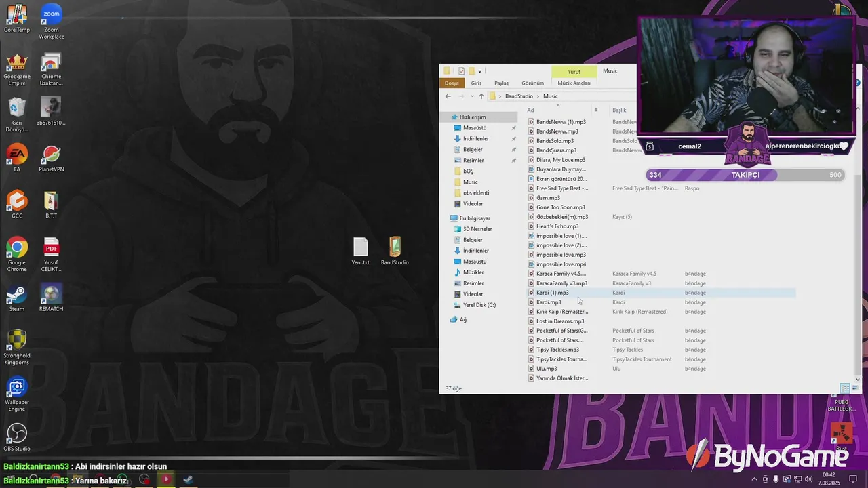
Task: Select the BandStudio archive on the desktop
Action: pyautogui.click(x=395, y=251)
